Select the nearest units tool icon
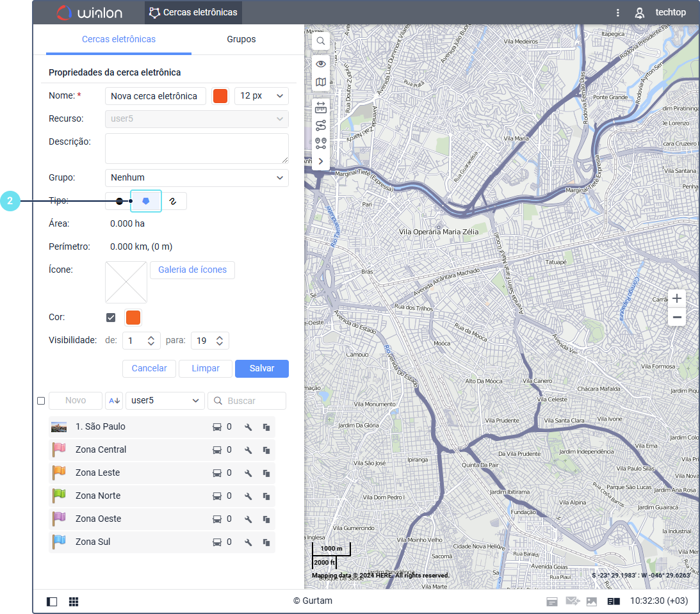 click(320, 143)
